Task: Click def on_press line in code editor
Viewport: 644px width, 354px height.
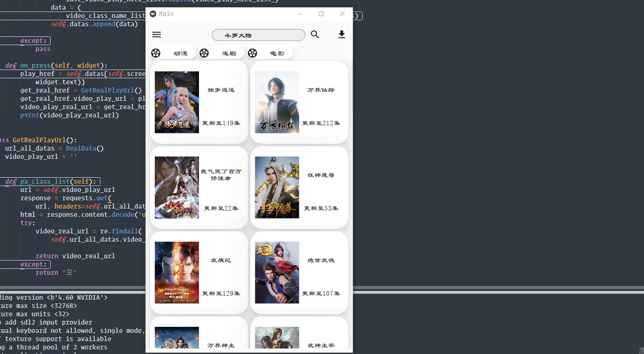Action: (56, 65)
